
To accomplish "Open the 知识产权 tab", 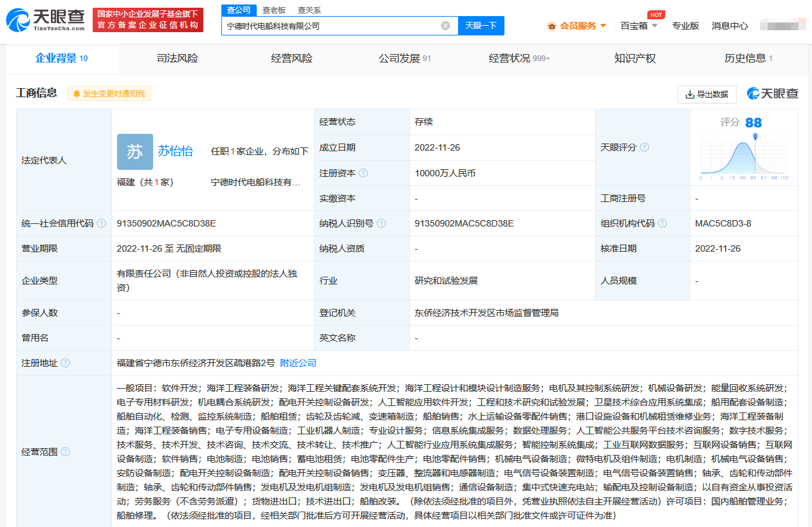I will 635,59.
